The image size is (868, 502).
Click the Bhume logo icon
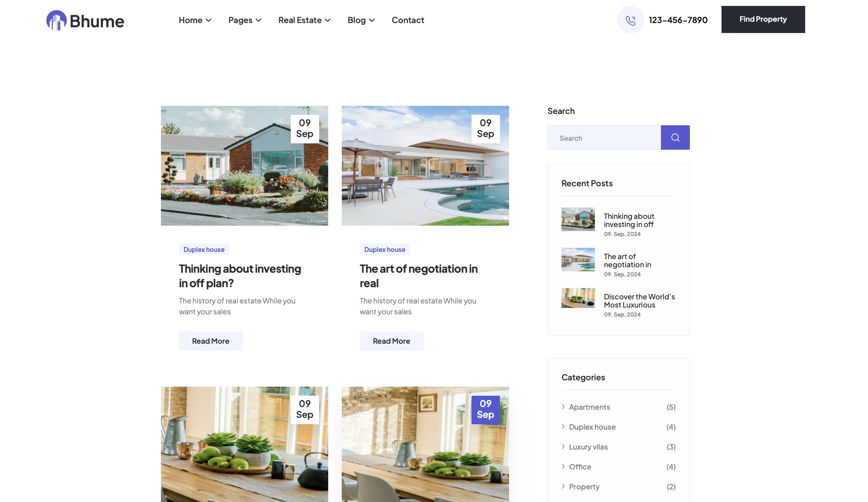57,20
